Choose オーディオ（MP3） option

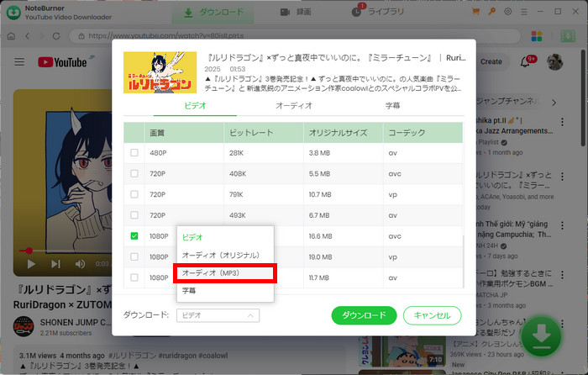[225, 273]
